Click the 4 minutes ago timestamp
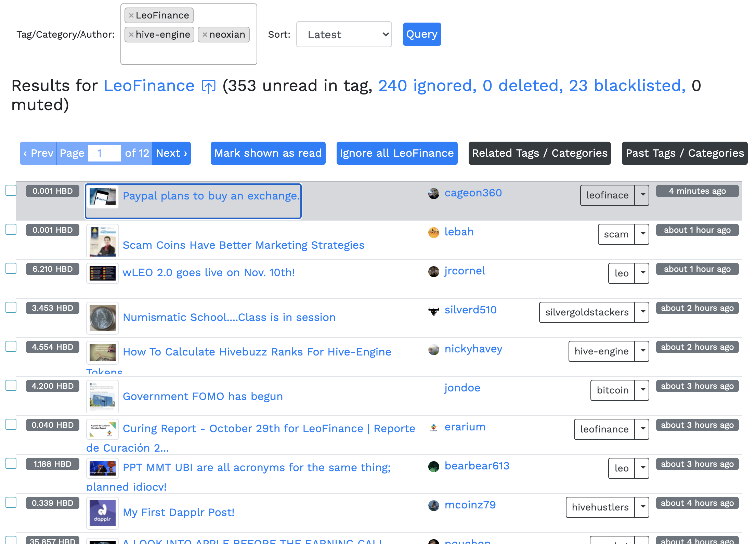756x544 pixels. 698,191
